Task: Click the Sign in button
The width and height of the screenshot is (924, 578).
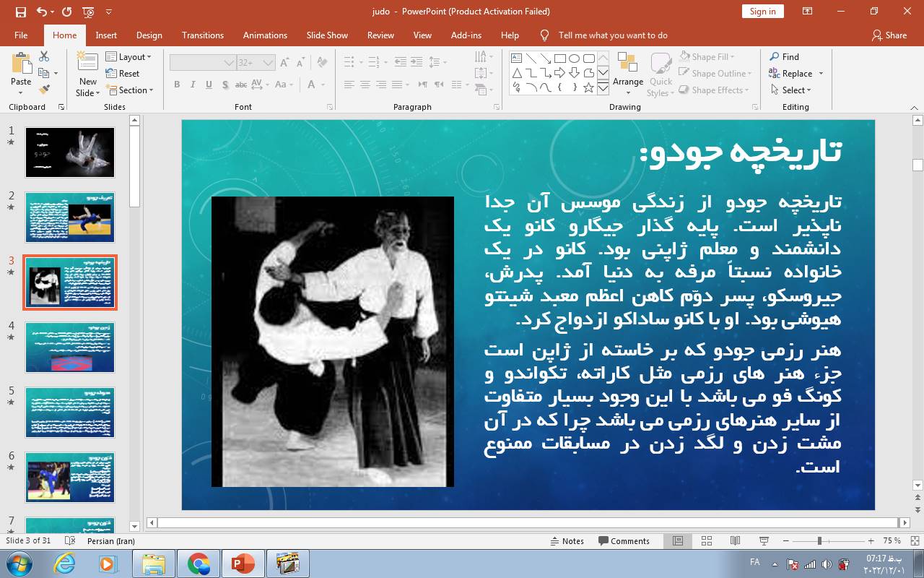Action: click(x=762, y=11)
